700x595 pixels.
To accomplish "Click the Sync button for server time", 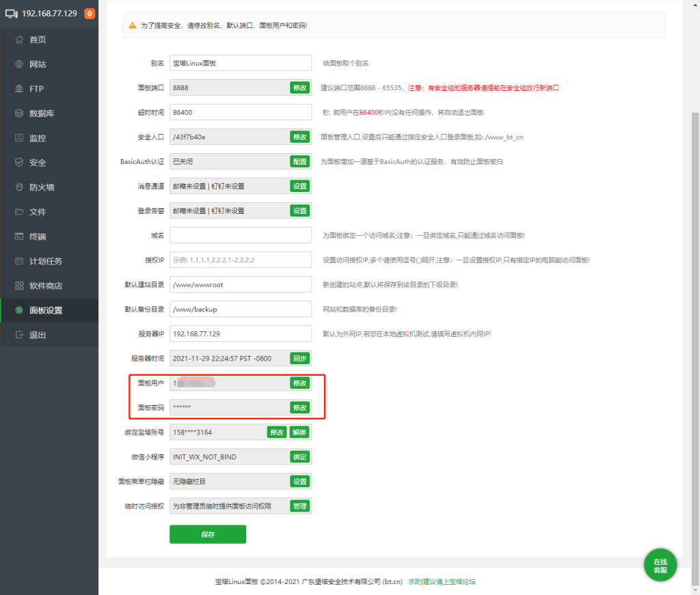I will [x=300, y=359].
